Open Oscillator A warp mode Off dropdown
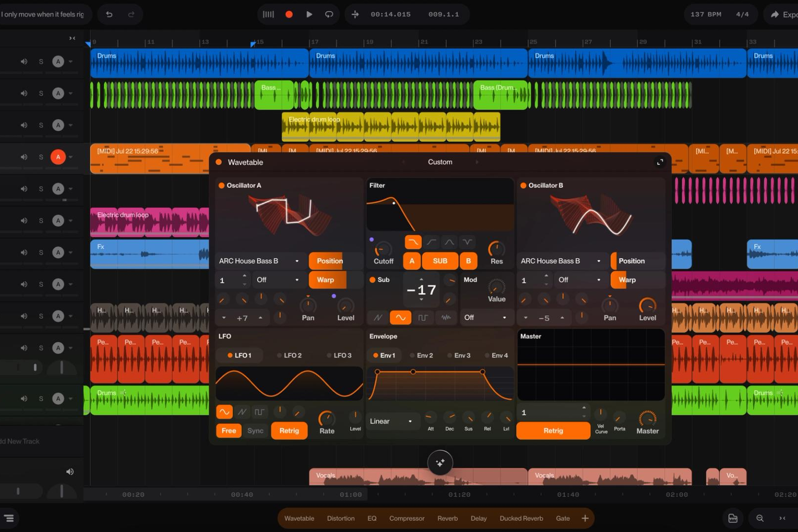 [278, 280]
